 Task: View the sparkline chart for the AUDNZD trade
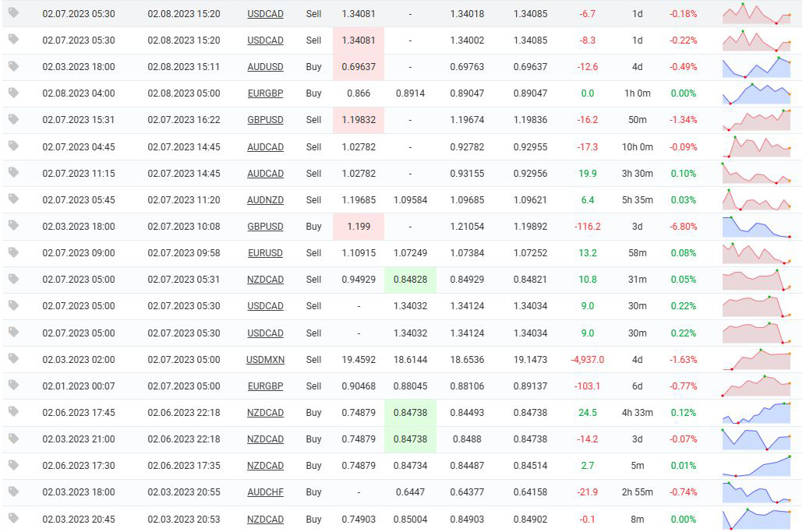756,199
